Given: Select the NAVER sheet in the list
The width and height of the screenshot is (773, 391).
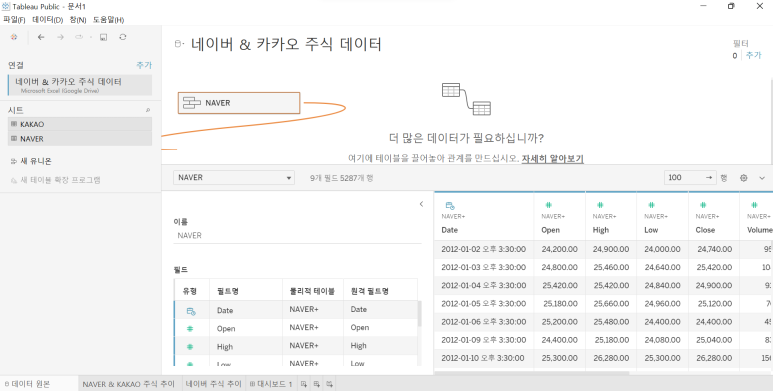Looking at the screenshot, I should 80,139.
